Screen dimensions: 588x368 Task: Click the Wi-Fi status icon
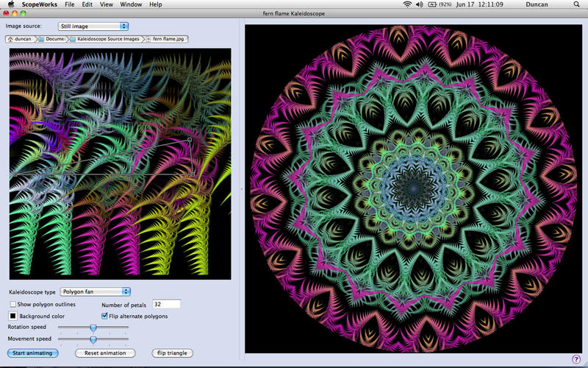408,4
